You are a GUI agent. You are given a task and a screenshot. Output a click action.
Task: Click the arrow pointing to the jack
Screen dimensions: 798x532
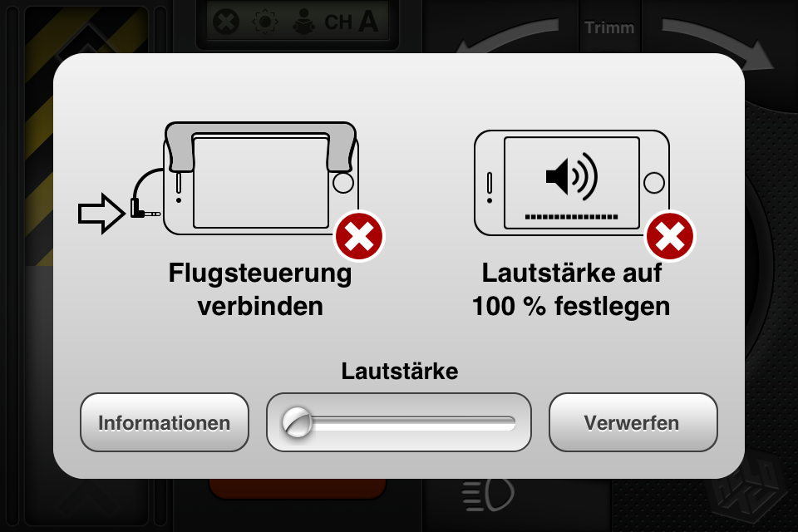click(101, 214)
